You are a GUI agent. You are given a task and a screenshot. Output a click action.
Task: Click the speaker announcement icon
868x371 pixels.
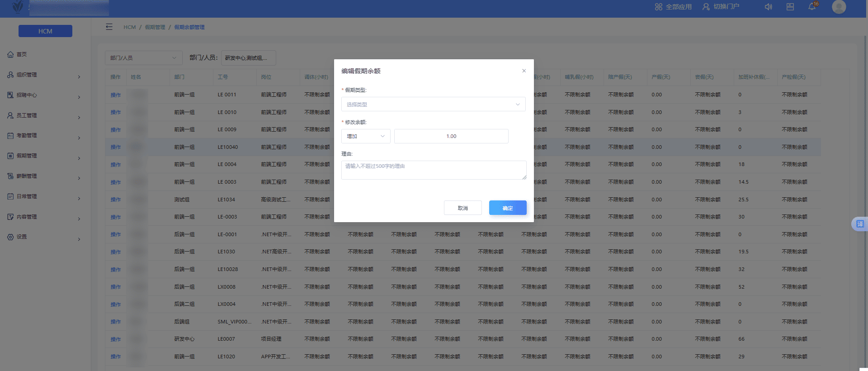coord(768,7)
